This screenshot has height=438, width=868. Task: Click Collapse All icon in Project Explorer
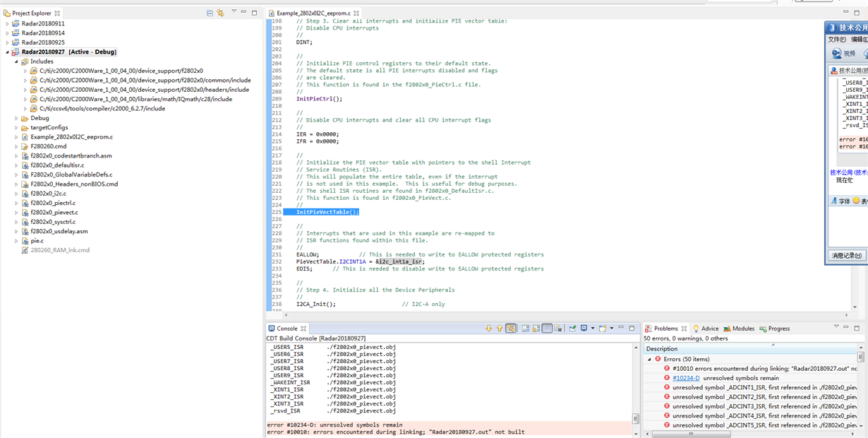coord(210,13)
